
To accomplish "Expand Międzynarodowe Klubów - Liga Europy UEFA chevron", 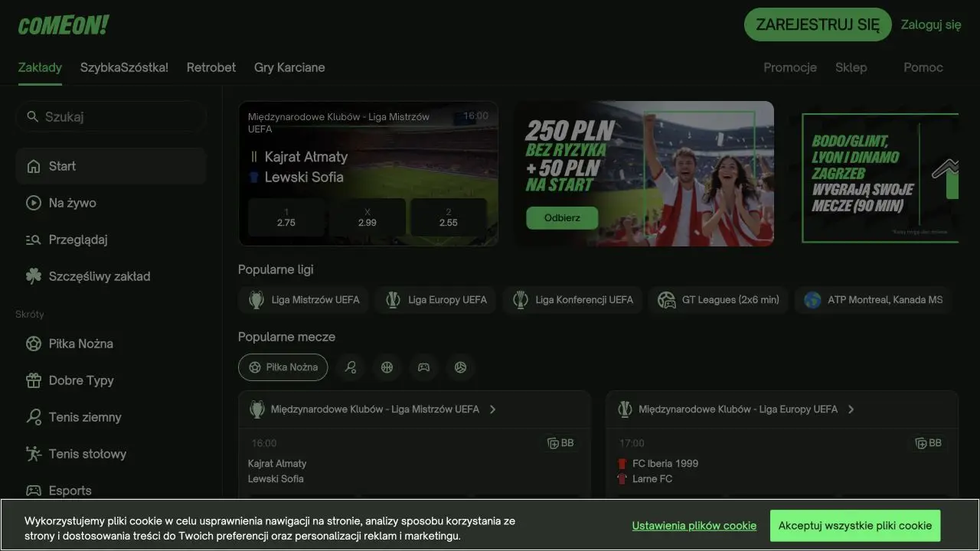I will coord(851,409).
